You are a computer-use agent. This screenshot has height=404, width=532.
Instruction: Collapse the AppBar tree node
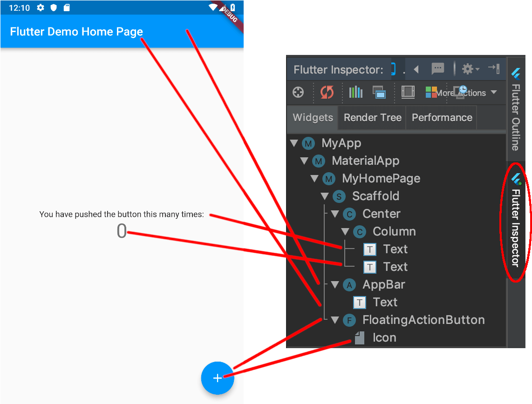coord(335,285)
